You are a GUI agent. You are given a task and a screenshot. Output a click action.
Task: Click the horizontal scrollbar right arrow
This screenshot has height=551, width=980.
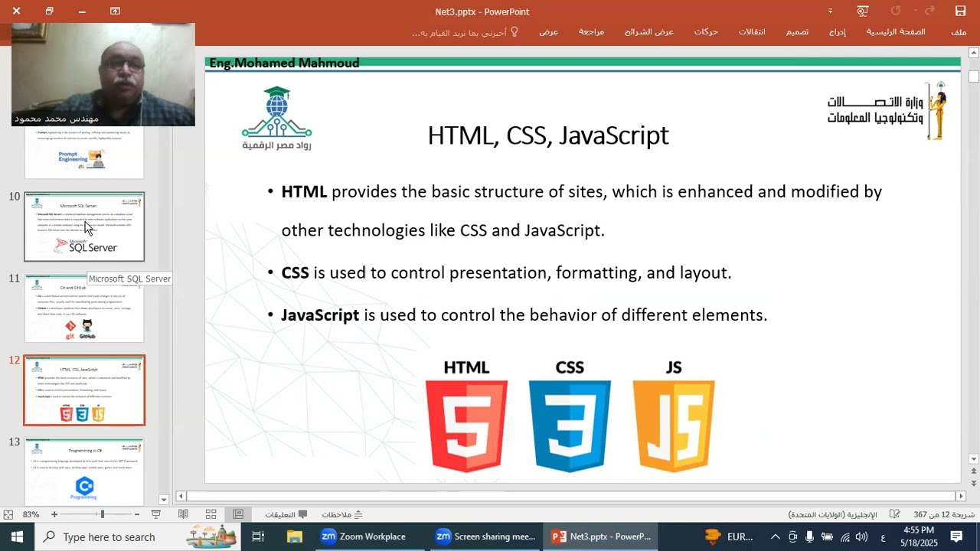click(x=961, y=496)
